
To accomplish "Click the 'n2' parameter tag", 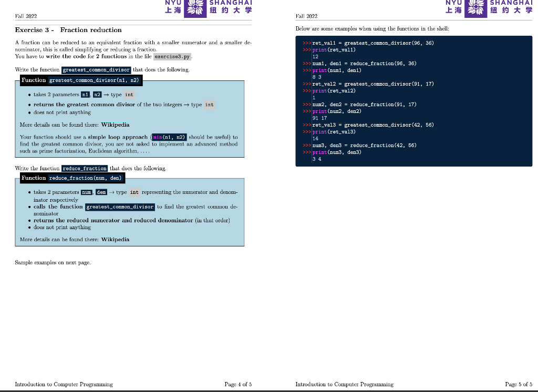I will pyautogui.click(x=97, y=95).
